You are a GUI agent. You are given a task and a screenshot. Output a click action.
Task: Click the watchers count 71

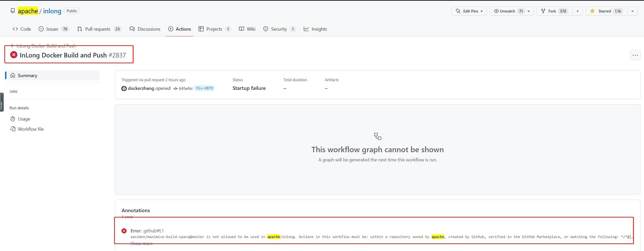[x=521, y=11]
